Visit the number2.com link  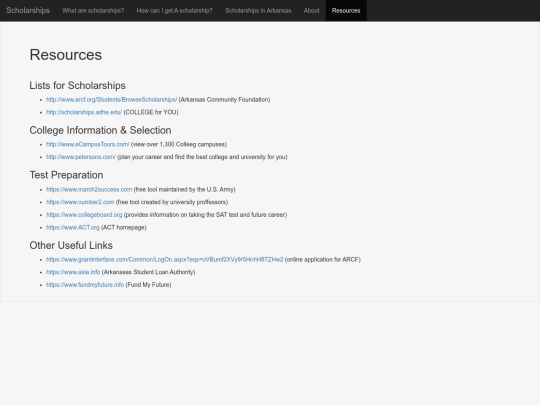[x=80, y=202]
